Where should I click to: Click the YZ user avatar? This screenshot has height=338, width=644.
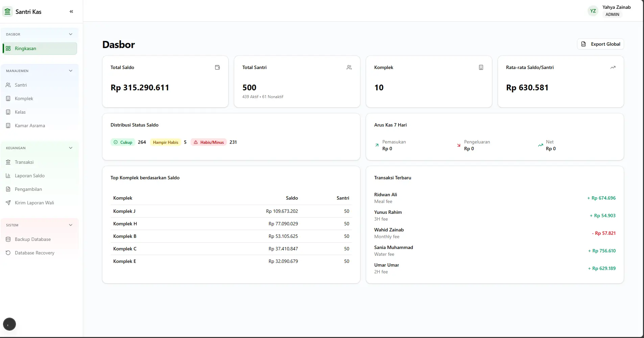(593, 11)
